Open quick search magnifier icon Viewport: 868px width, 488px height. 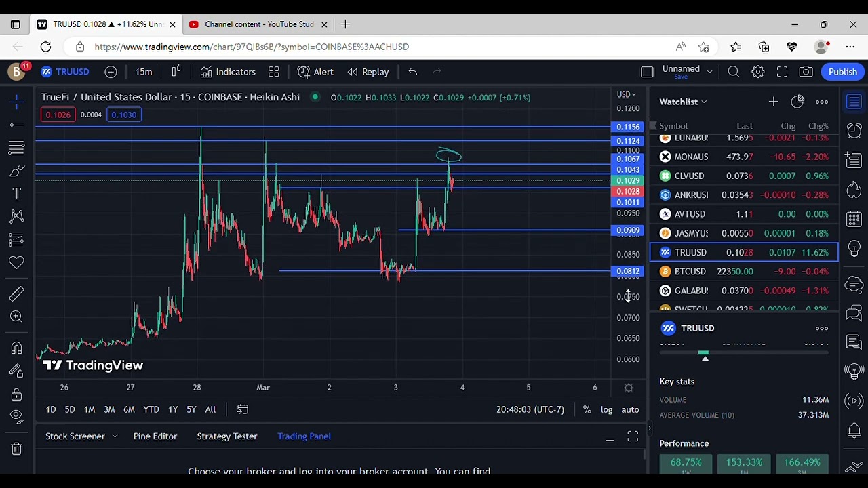pyautogui.click(x=734, y=72)
